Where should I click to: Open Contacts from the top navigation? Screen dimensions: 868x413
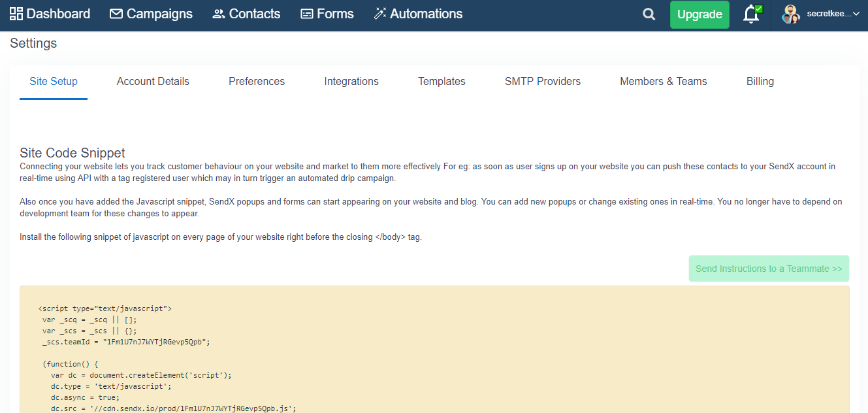(246, 14)
